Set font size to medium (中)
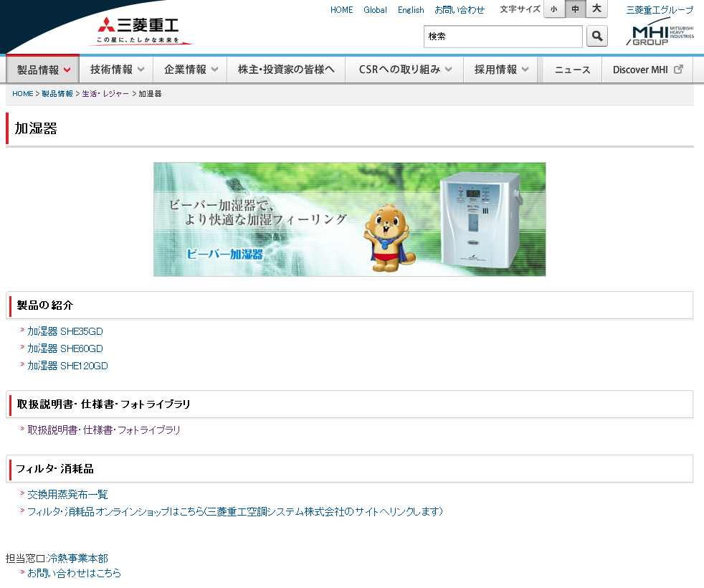 pyautogui.click(x=575, y=9)
